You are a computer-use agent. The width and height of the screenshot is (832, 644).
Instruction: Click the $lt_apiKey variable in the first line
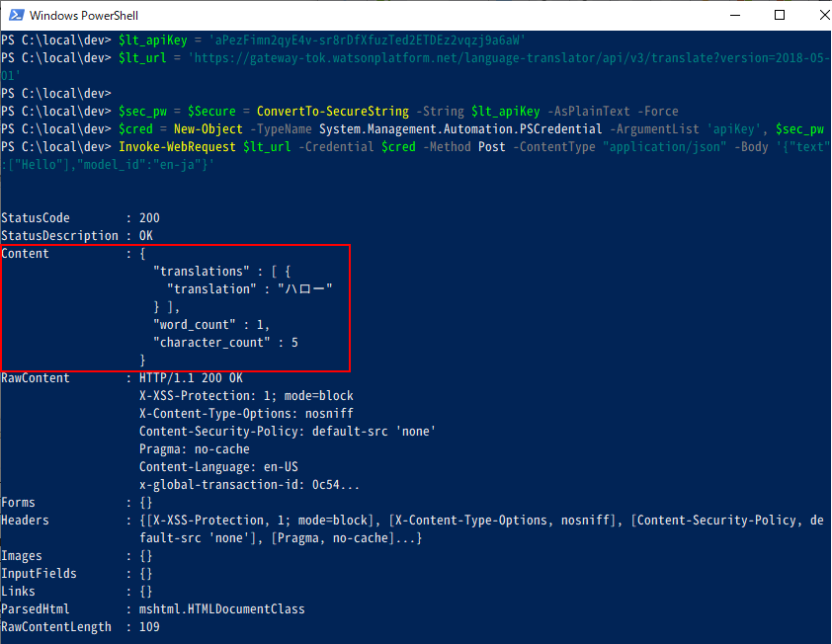153,40
